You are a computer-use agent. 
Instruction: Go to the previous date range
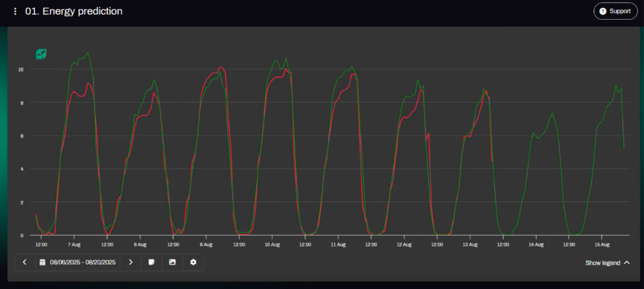(25, 262)
